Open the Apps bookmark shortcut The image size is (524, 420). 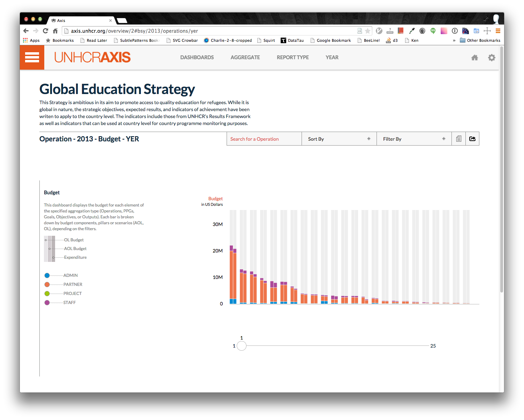pyautogui.click(x=31, y=40)
